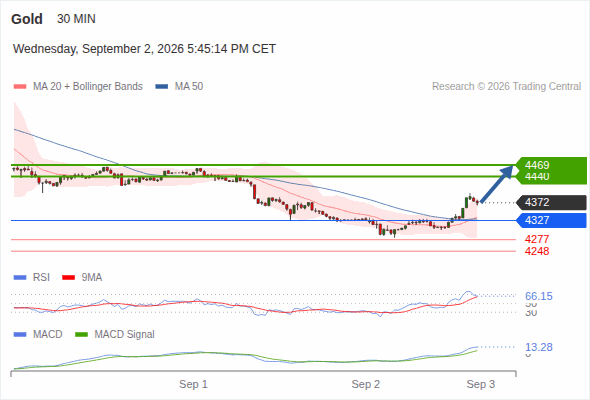This screenshot has width=590, height=400.
Task: Click the RSI legend color swatch
Action: 20,278
